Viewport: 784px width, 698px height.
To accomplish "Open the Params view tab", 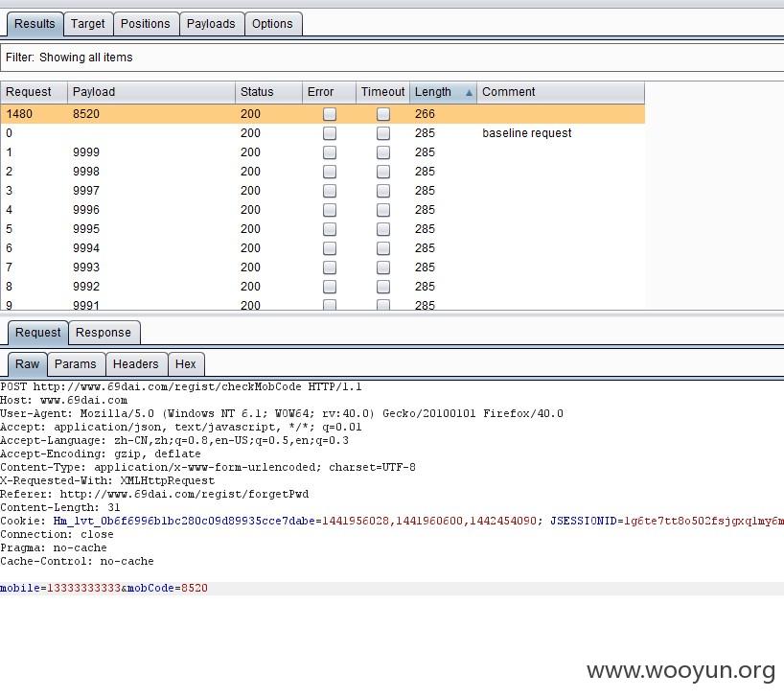I will (76, 364).
